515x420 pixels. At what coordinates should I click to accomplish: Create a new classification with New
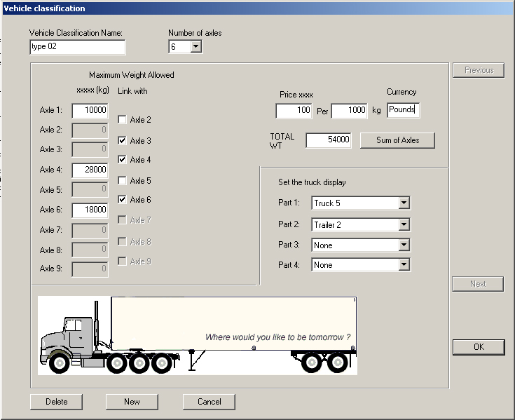point(132,402)
